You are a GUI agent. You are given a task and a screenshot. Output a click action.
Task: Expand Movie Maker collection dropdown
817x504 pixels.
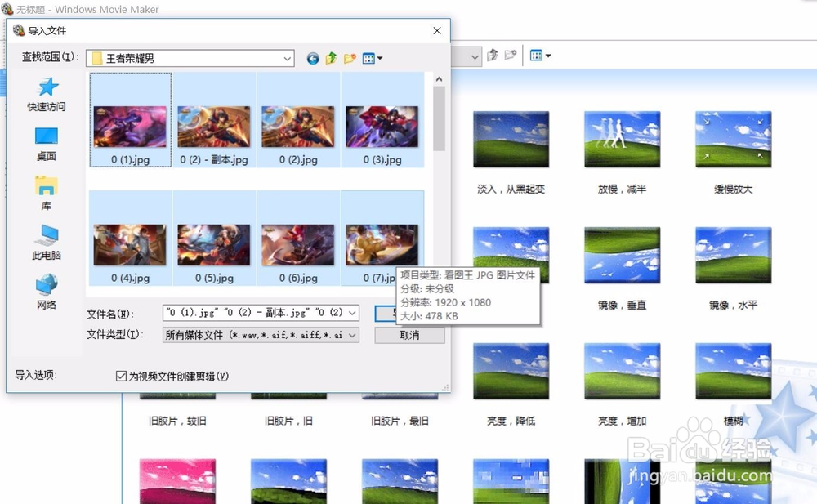pyautogui.click(x=474, y=56)
